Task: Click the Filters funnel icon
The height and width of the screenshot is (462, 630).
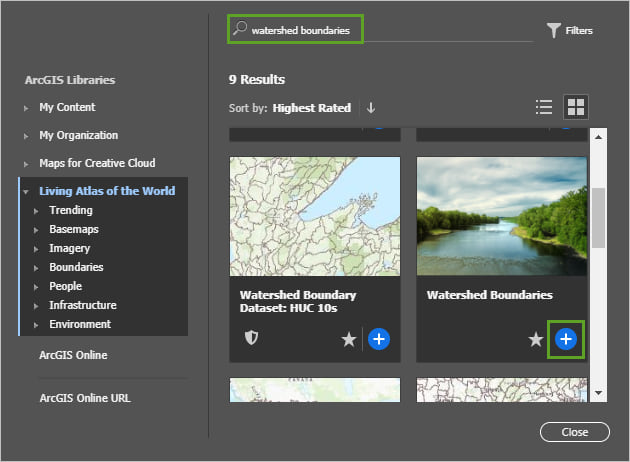Action: tap(554, 31)
